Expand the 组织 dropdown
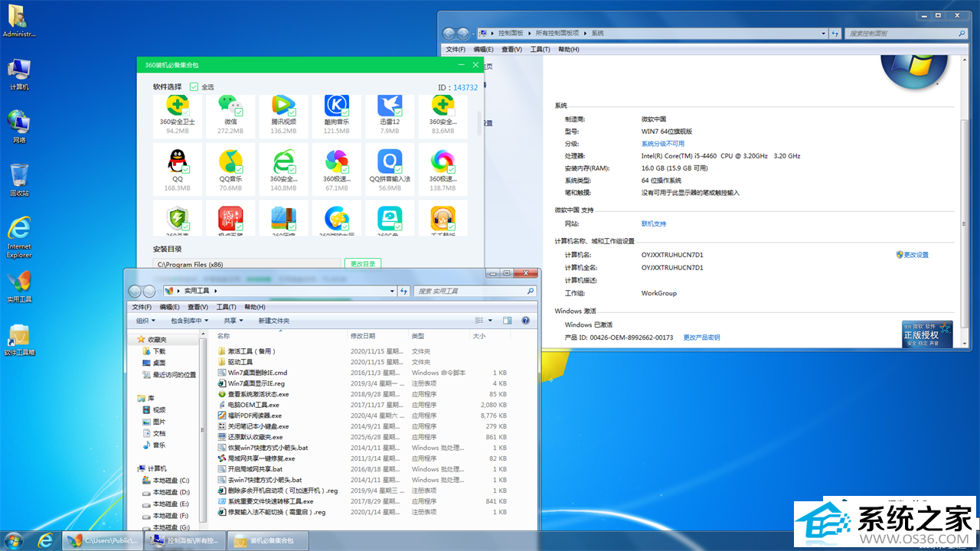The height and width of the screenshot is (551, 980). click(145, 321)
